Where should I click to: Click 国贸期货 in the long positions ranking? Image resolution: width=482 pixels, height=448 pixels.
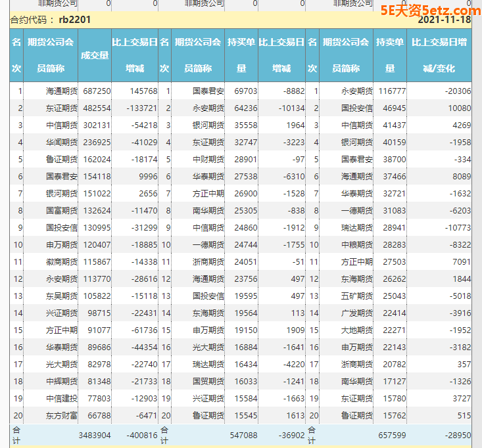pyautogui.click(x=209, y=381)
